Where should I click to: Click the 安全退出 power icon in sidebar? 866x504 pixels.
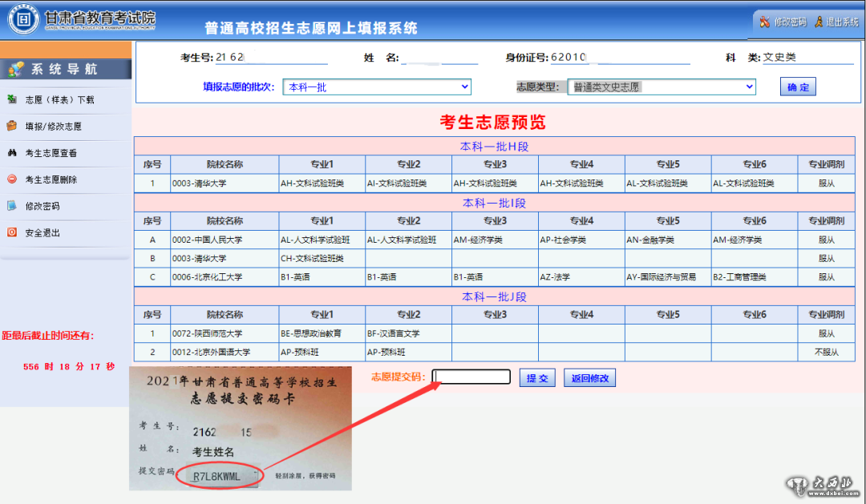(x=12, y=232)
